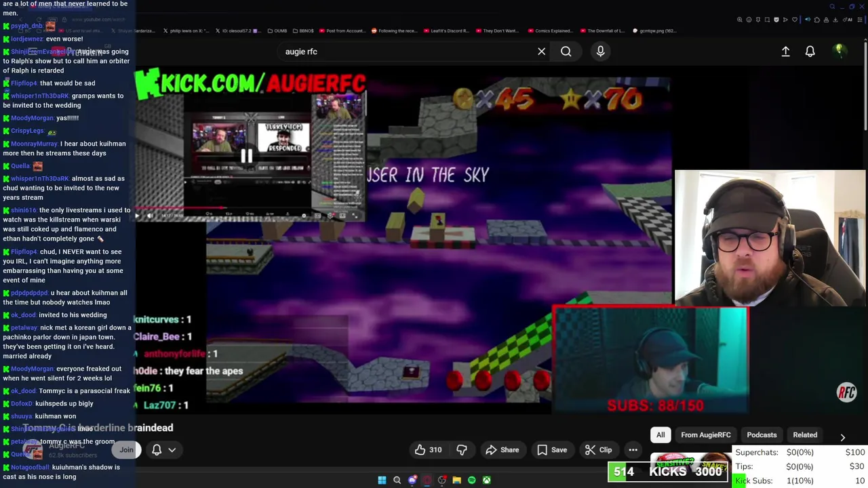Viewport: 868px width, 488px height.
Task: Click the 'DofoxD' chat username
Action: [21, 403]
